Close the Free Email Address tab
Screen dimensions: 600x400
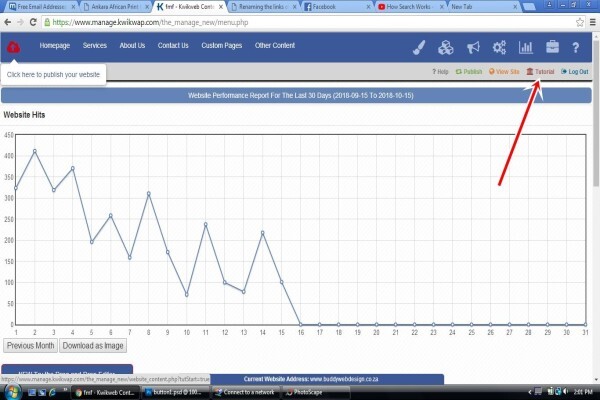pos(73,7)
